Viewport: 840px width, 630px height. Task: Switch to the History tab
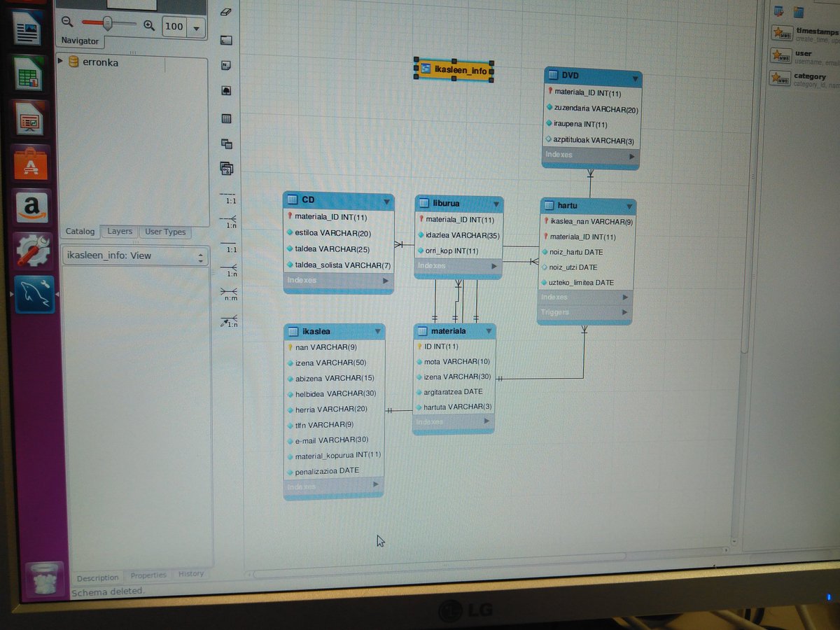click(191, 575)
